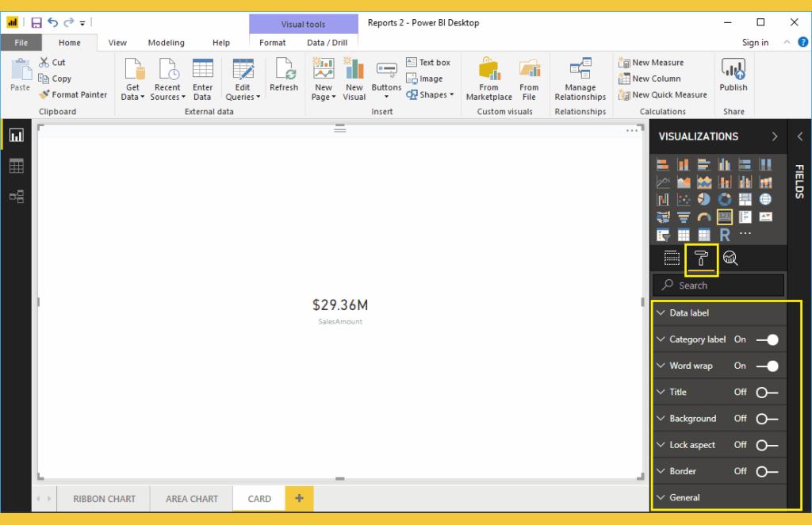Open the Edit Queries dropdown
Screen dimensions: 812x525
[243, 79]
